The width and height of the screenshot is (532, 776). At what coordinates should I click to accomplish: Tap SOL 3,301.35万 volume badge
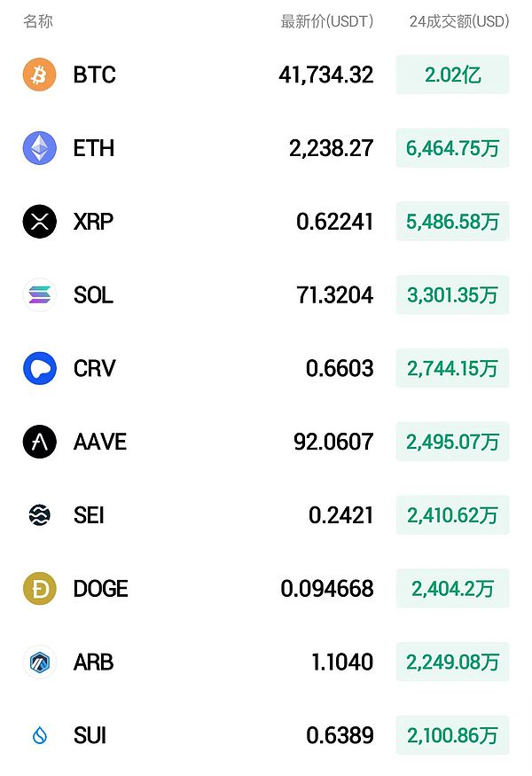(x=452, y=294)
